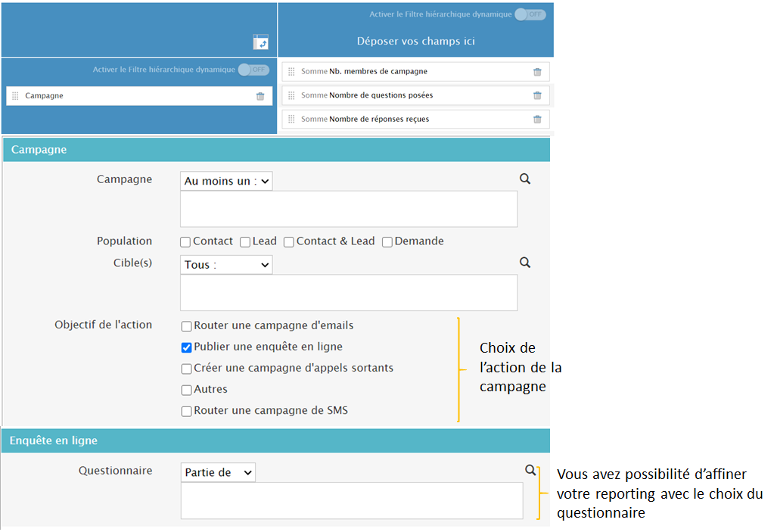Remove the Nb. membres de campagne field
Screen dimensions: 777x532
[x=537, y=72]
